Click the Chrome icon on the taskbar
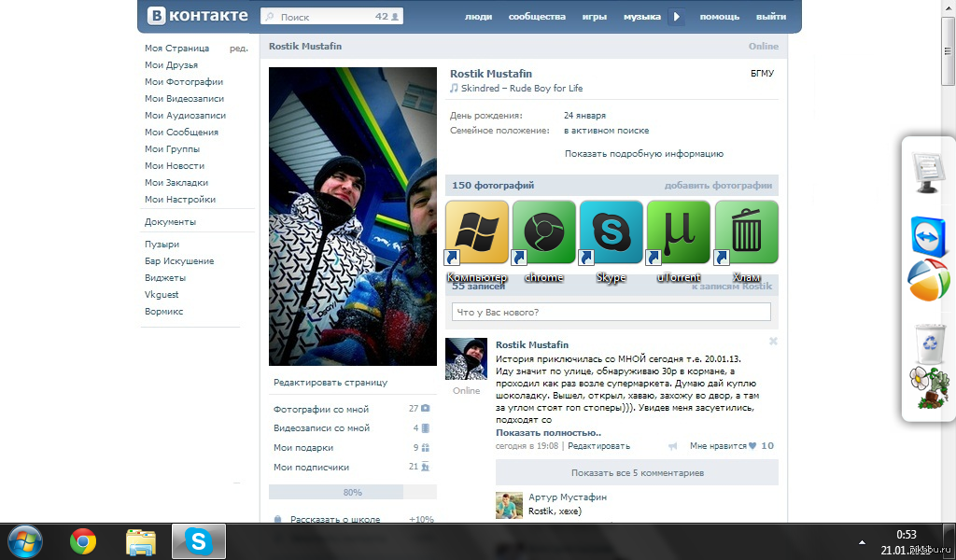 click(x=83, y=541)
